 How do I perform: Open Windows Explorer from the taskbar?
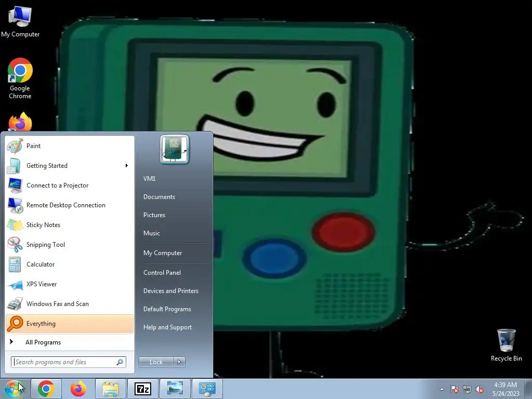tap(111, 389)
